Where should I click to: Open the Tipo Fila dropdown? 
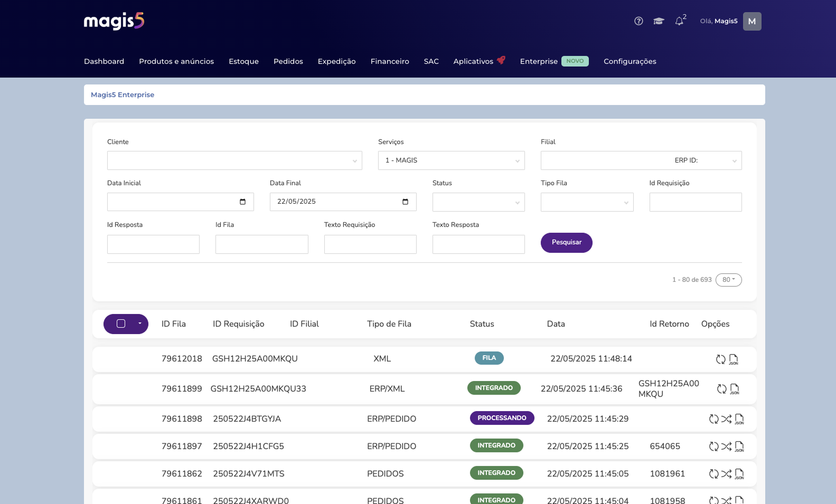point(587,202)
